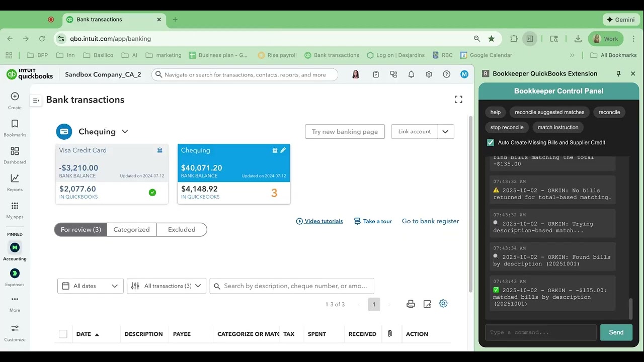Open a new Chrome tab
The height and width of the screenshot is (362, 644).
click(175, 20)
